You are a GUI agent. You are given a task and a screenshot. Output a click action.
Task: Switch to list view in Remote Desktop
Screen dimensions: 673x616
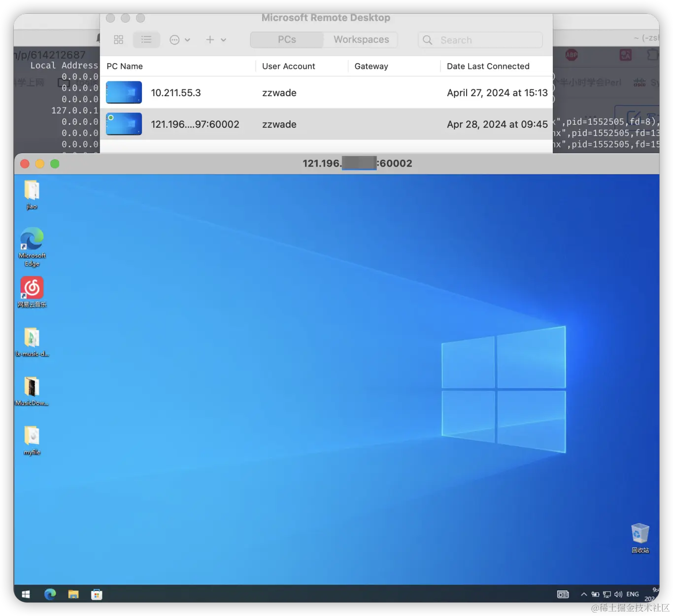click(146, 39)
